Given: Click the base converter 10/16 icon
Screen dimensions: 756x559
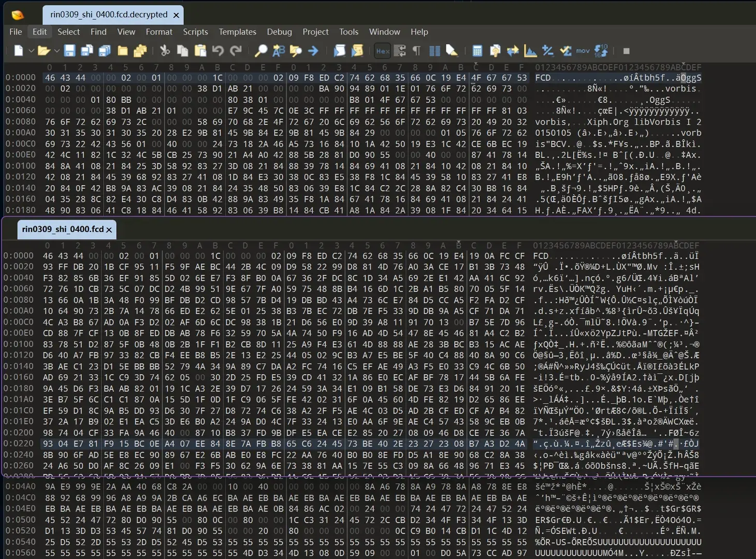Looking at the screenshot, I should (x=601, y=51).
